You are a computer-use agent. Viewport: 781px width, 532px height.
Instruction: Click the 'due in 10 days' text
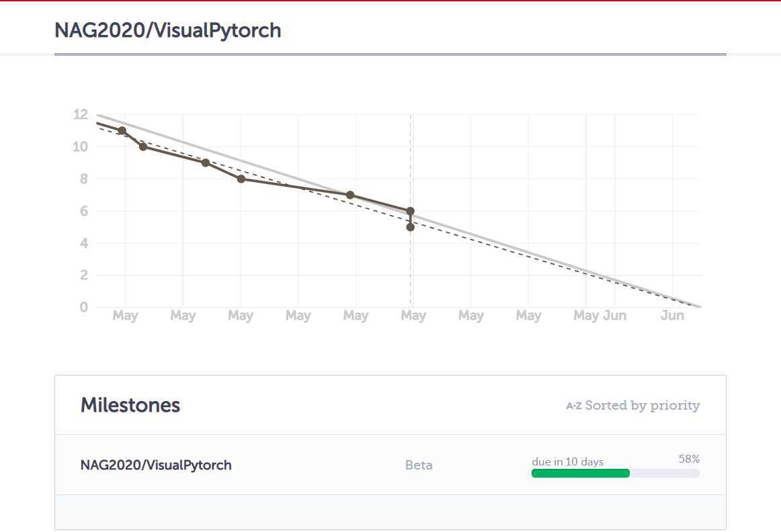pyautogui.click(x=567, y=462)
